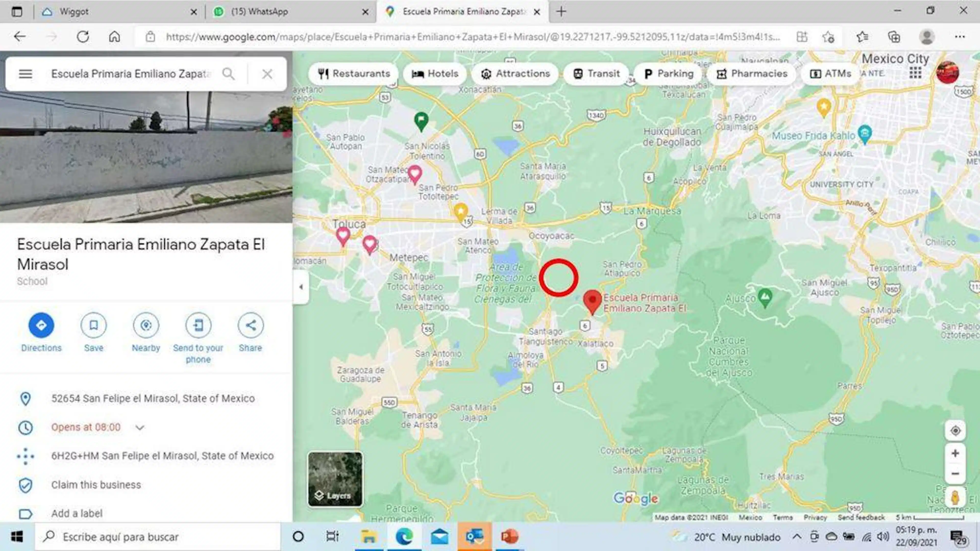This screenshot has height=551, width=980.
Task: Filter map by ATMs
Action: point(830,74)
